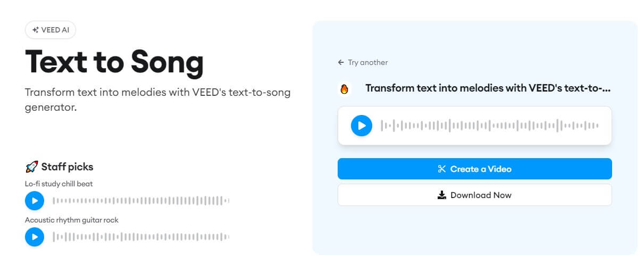
Task: Seek within the generated song waveform
Action: pos(489,126)
